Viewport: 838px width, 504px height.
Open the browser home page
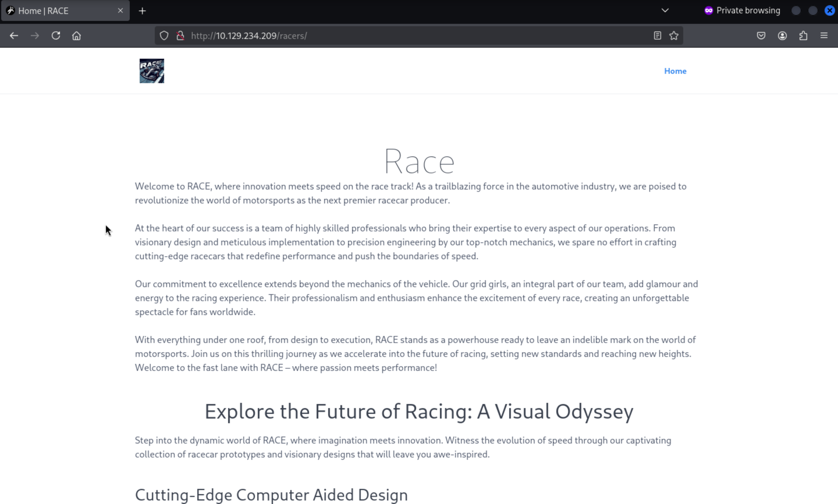(x=77, y=36)
